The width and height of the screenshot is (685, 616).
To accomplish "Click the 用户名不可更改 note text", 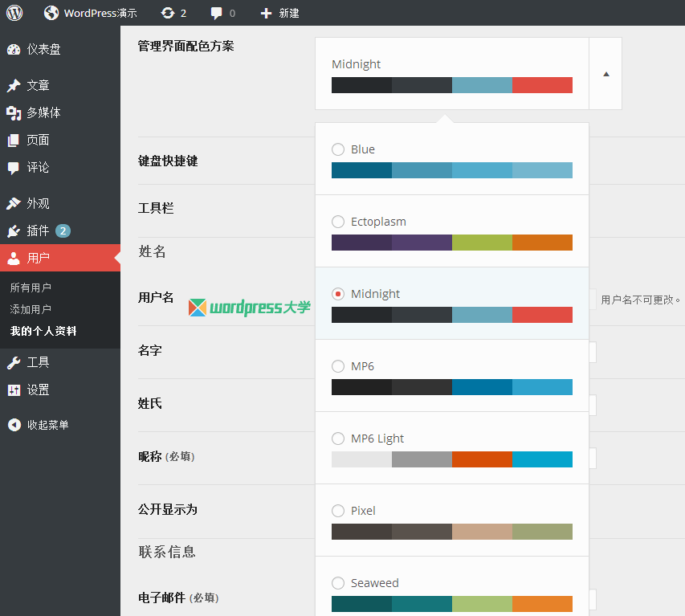I will pos(641,300).
